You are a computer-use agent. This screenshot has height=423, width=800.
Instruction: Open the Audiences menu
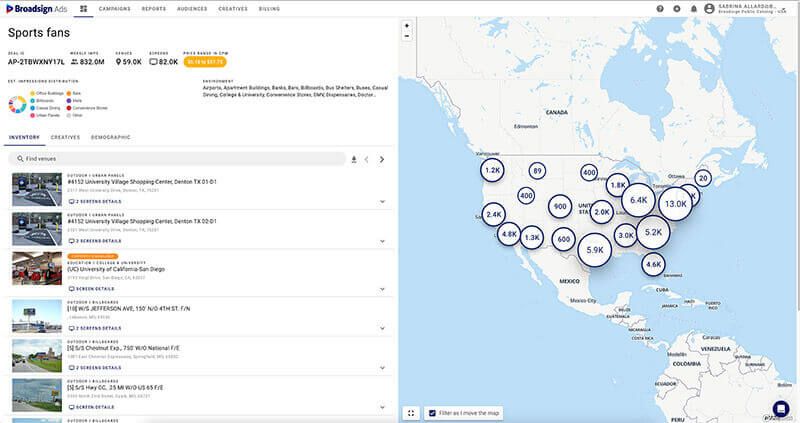tap(192, 9)
